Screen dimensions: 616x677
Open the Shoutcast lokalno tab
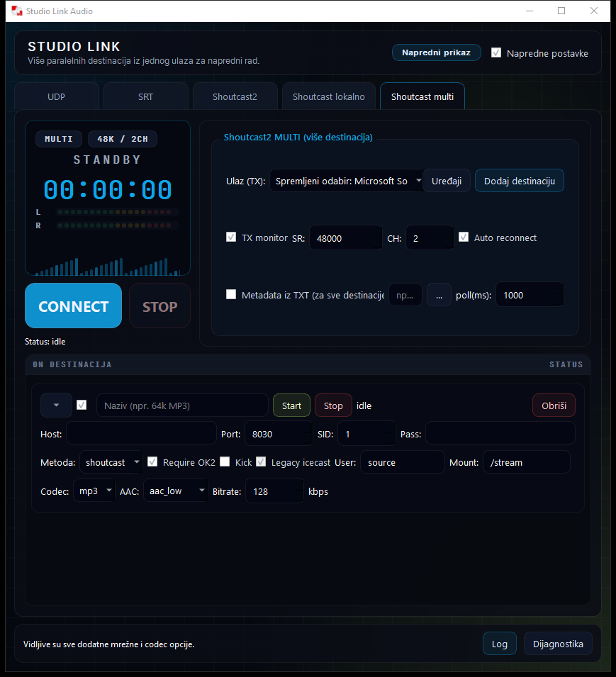click(328, 96)
